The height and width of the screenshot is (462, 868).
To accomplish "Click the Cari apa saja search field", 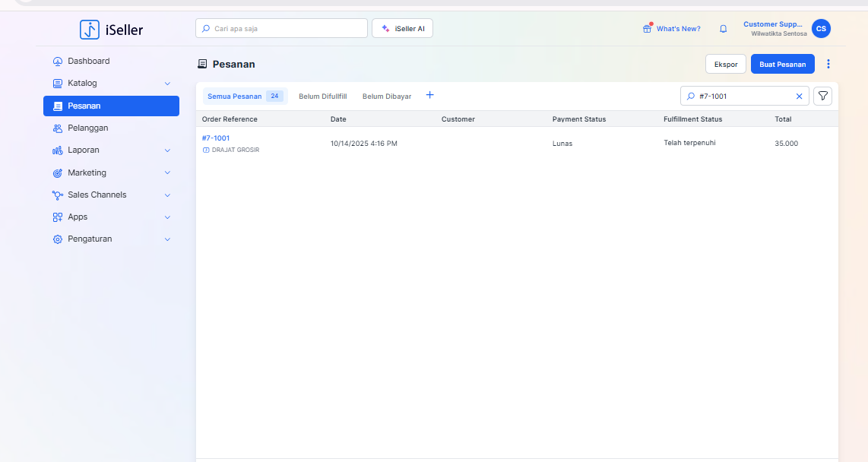I will point(281,29).
